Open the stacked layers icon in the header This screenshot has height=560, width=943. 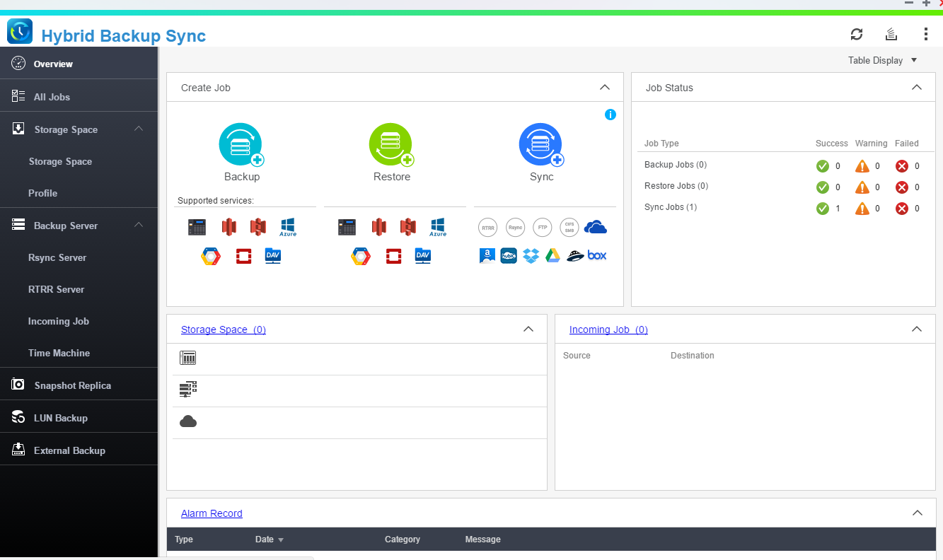point(891,34)
